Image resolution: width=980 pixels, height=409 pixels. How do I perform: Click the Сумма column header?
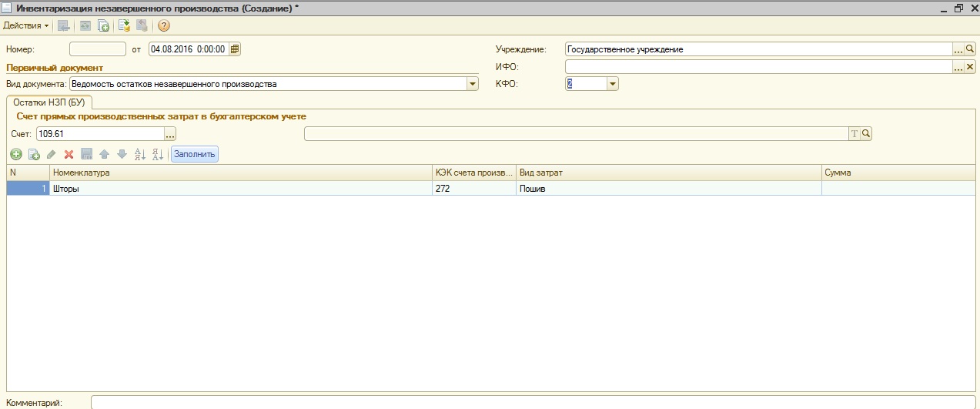coord(891,173)
